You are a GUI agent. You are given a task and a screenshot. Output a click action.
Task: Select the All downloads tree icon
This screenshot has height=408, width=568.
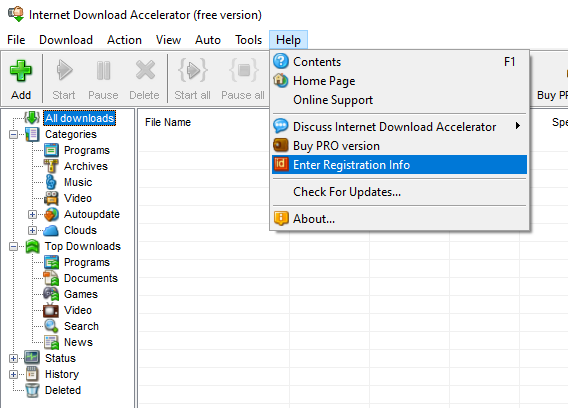[32, 117]
